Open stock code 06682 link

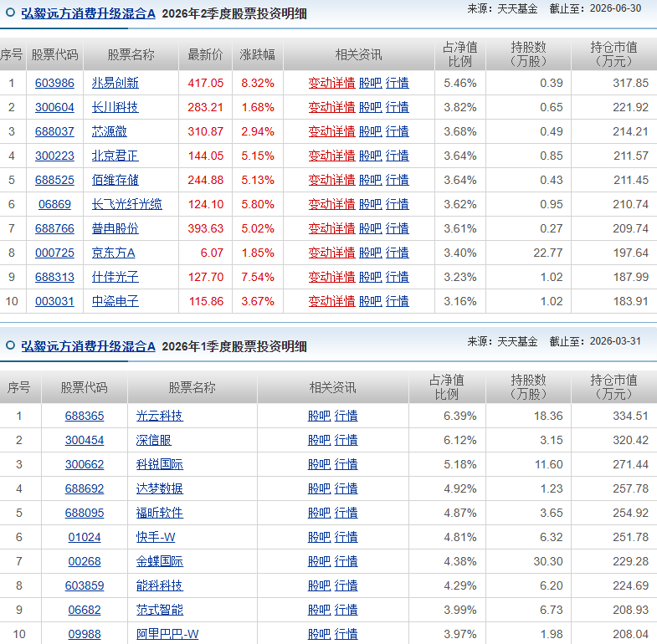(85, 610)
